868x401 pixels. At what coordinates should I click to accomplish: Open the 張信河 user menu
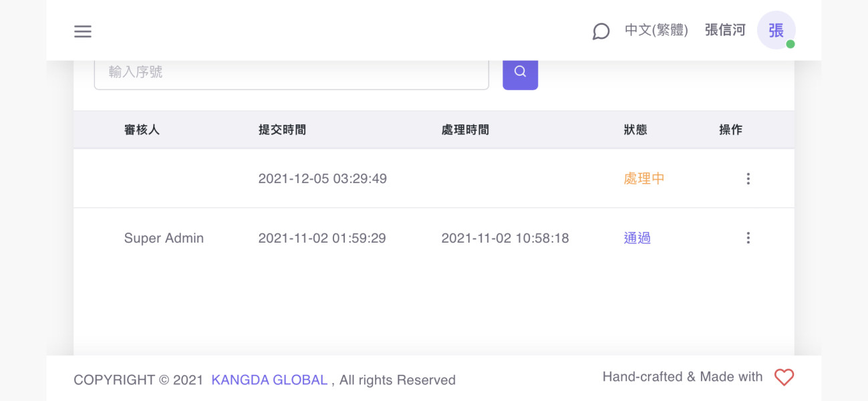coord(724,31)
